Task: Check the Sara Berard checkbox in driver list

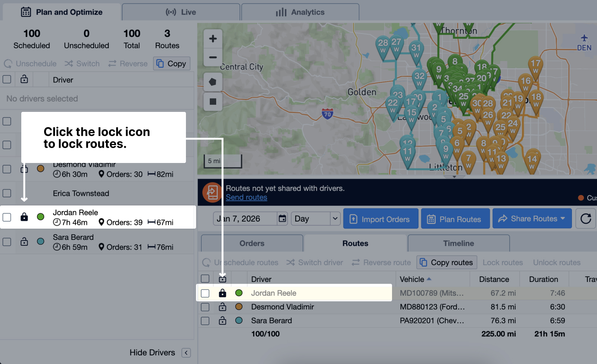Action: pos(7,242)
